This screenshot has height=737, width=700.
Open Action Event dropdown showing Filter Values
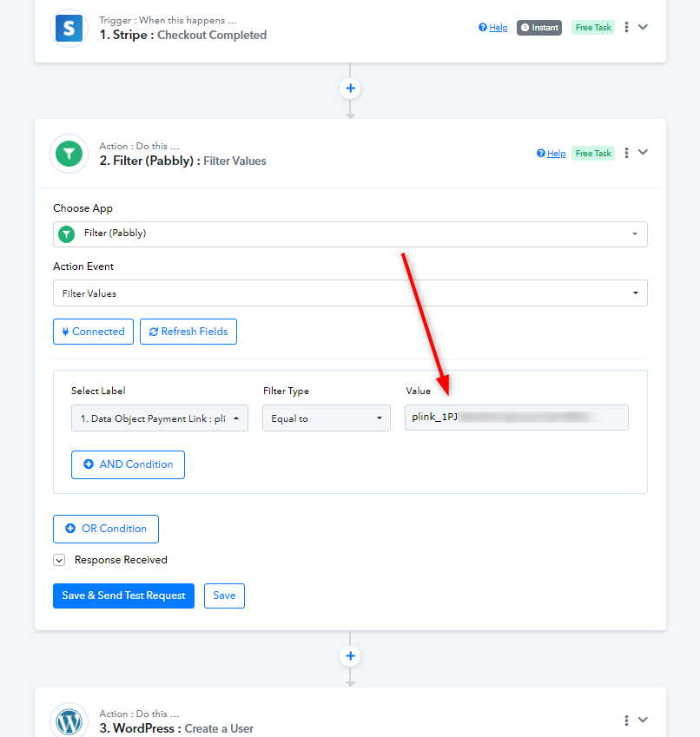pos(350,293)
